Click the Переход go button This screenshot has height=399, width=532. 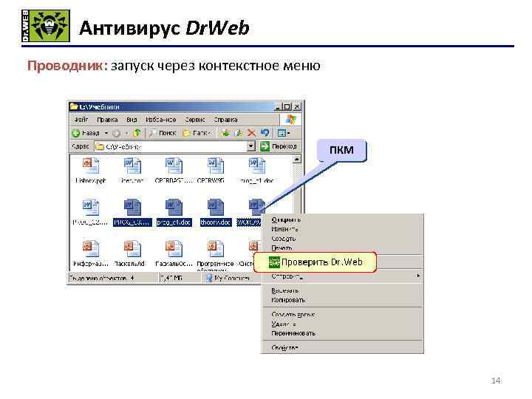pyautogui.click(x=279, y=146)
